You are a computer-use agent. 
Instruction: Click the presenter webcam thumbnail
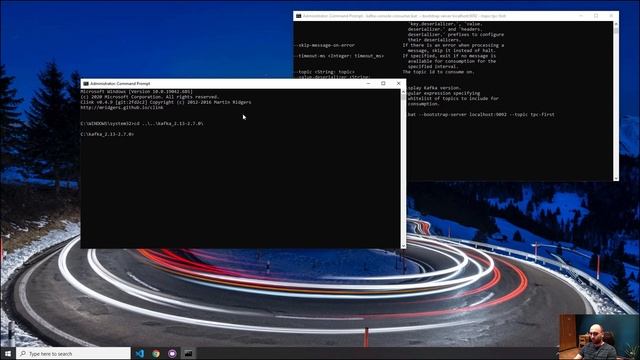[599, 337]
